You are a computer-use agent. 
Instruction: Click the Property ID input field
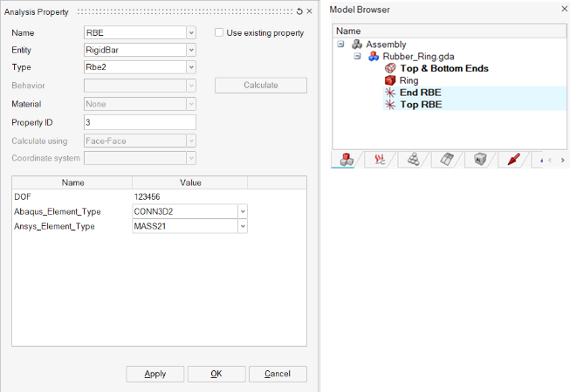pos(139,122)
